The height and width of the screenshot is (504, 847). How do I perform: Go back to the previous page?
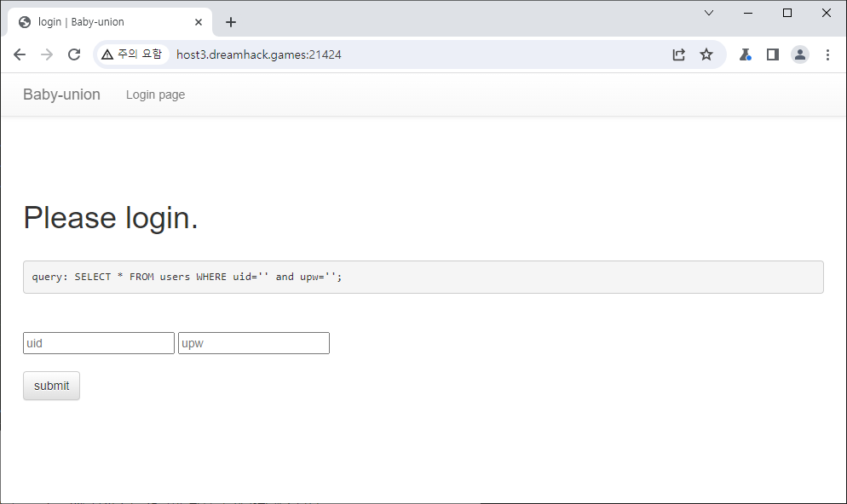point(20,54)
